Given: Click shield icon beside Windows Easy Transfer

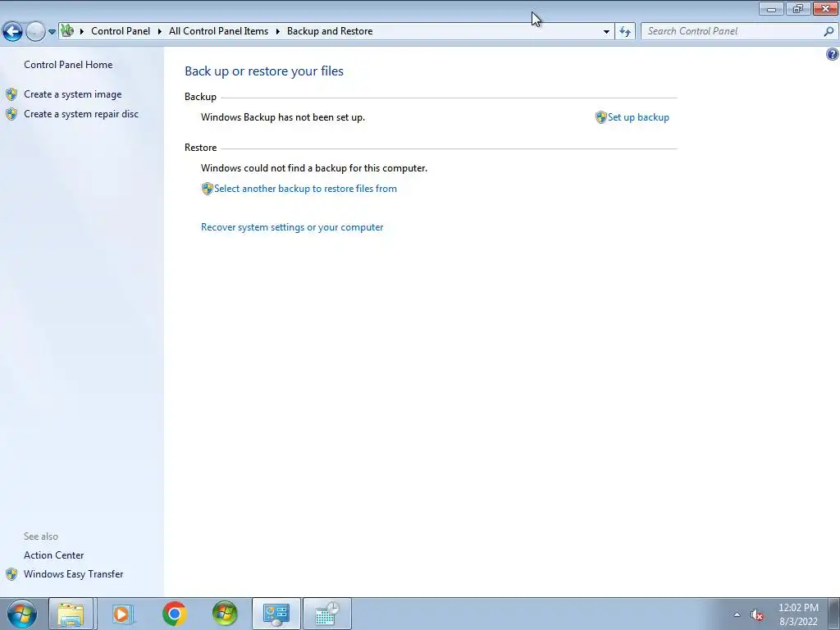Looking at the screenshot, I should [11, 574].
